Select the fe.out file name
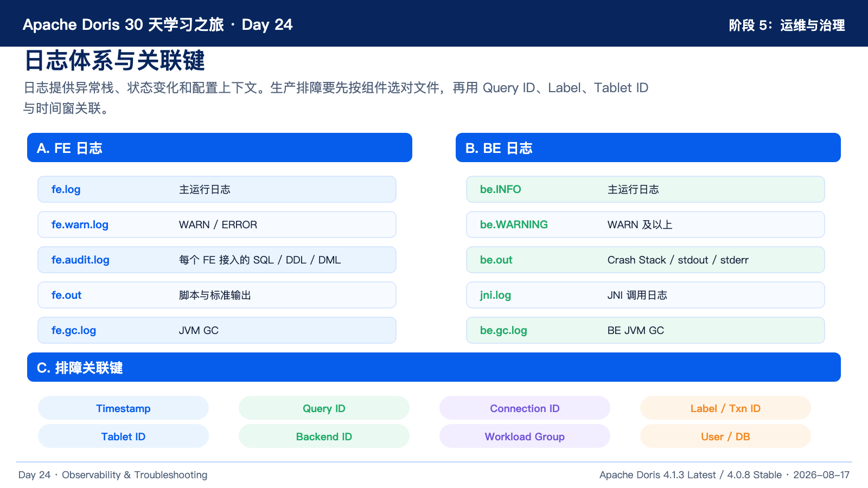Image resolution: width=868 pixels, height=488 pixels. pyautogui.click(x=66, y=295)
